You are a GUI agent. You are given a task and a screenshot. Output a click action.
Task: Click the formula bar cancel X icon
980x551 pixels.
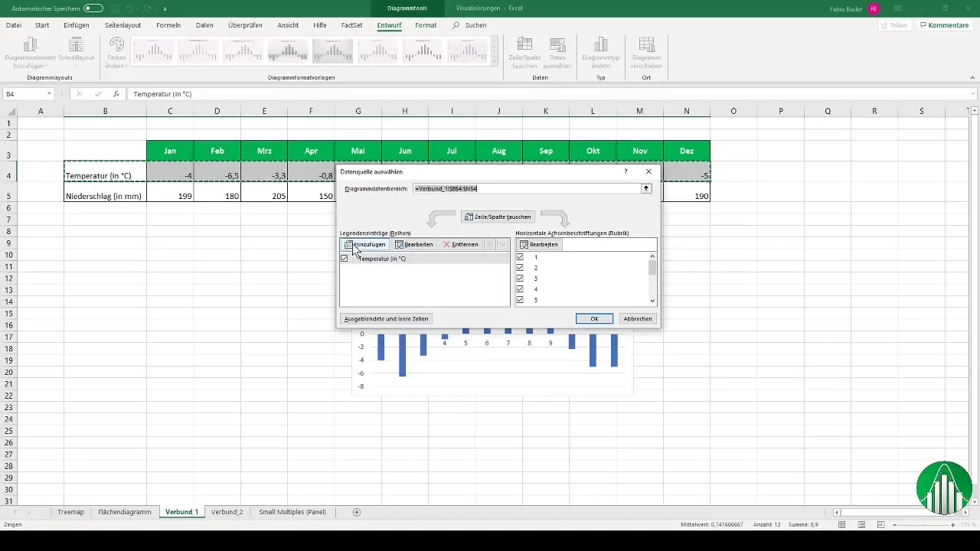(x=80, y=94)
